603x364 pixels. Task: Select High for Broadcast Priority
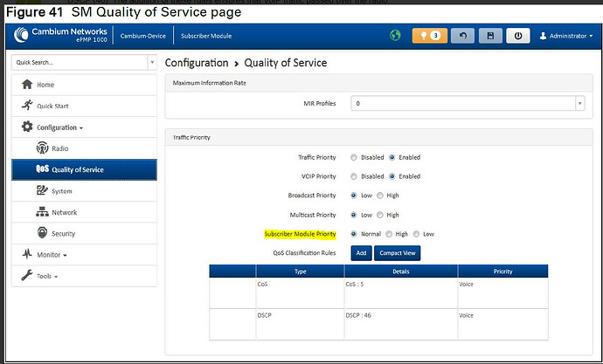pos(380,196)
